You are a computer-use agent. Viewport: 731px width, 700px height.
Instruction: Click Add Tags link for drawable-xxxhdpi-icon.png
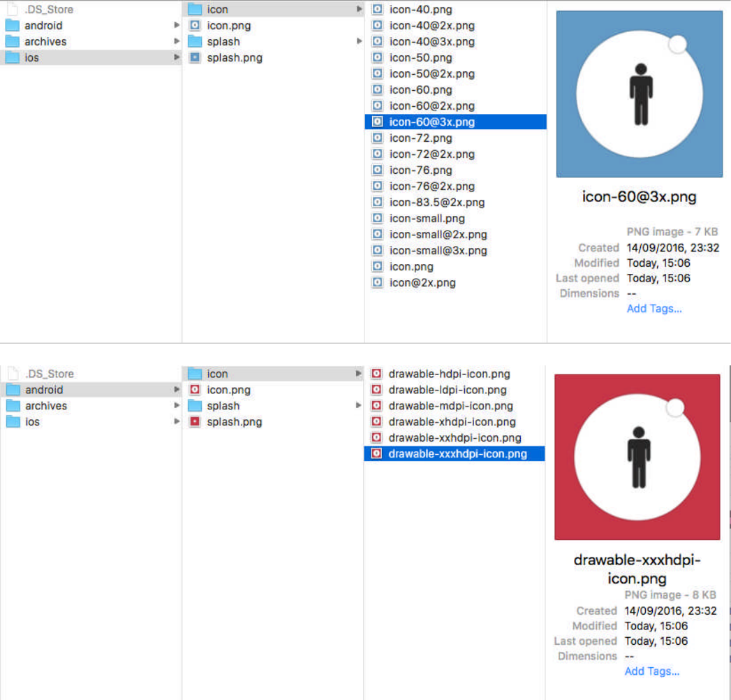651,671
